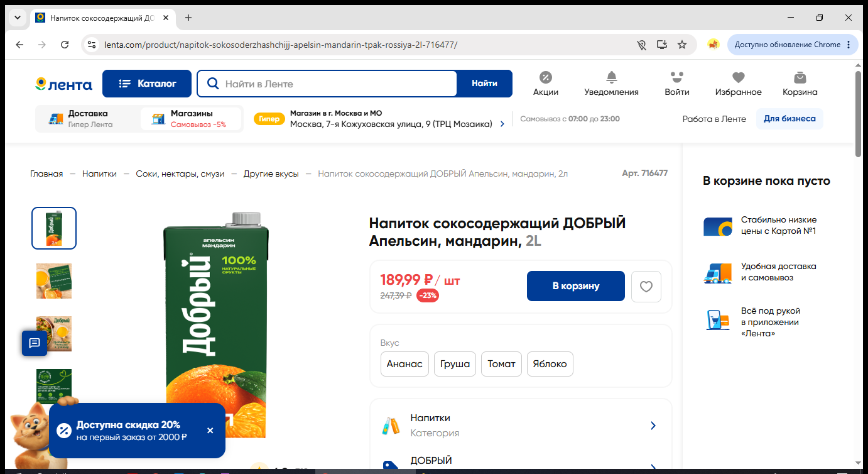Click the Войти login icon

[676, 84]
